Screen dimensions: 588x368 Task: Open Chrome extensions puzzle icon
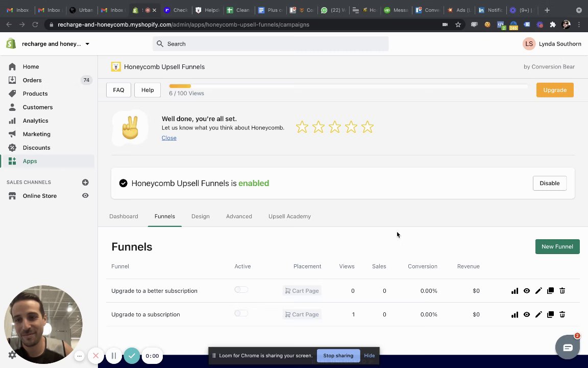[x=553, y=25]
